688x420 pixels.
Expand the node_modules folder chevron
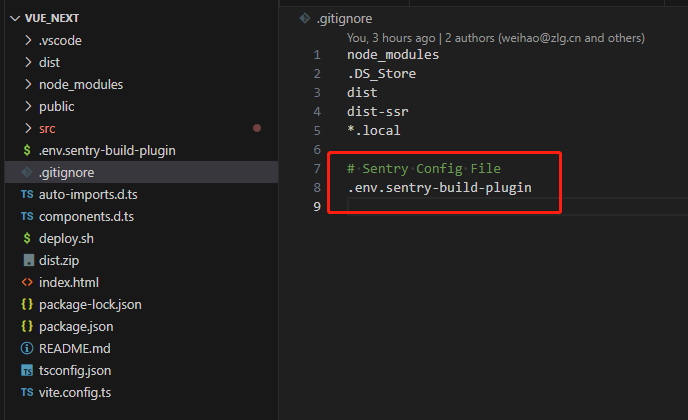coord(27,84)
